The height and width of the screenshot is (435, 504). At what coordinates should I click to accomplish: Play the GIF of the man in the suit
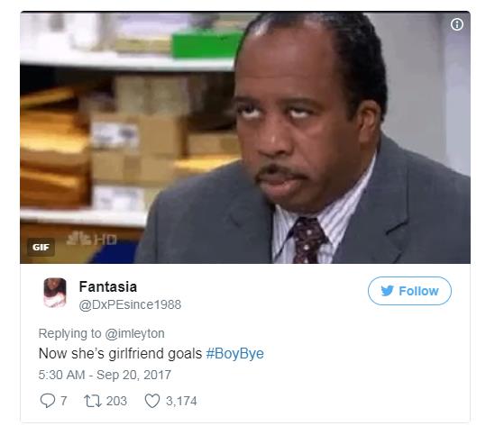point(245,138)
